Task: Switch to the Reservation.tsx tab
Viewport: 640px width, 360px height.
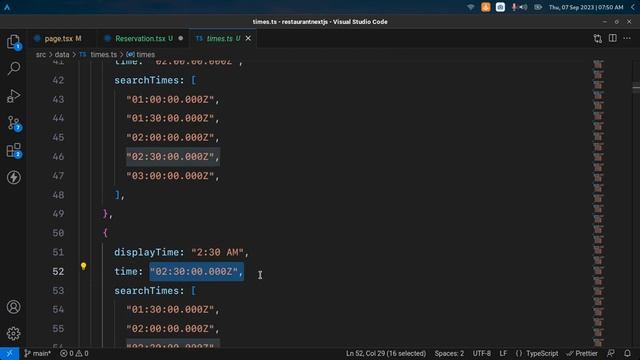Action: (x=143, y=38)
